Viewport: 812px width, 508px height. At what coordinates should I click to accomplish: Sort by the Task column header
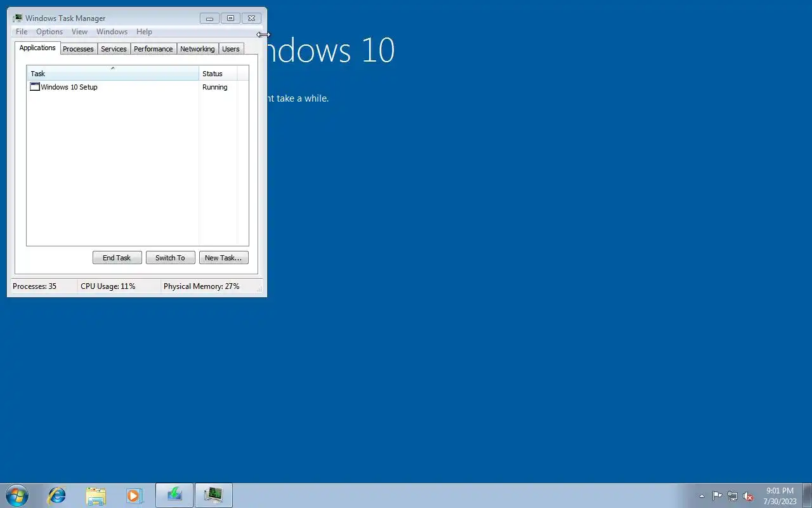113,74
